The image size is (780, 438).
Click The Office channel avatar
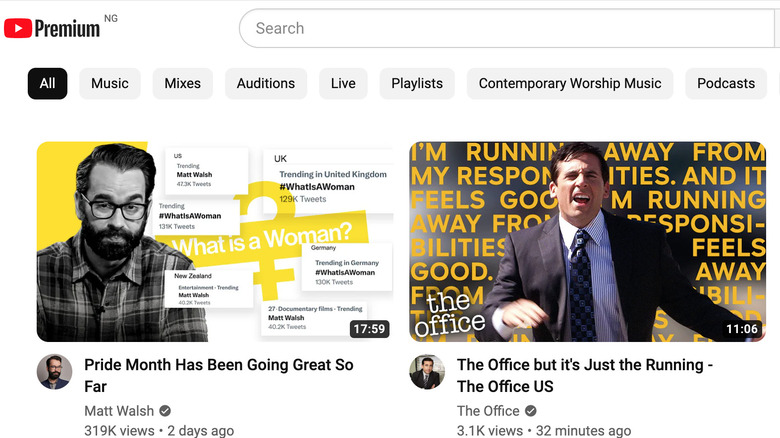click(427, 372)
